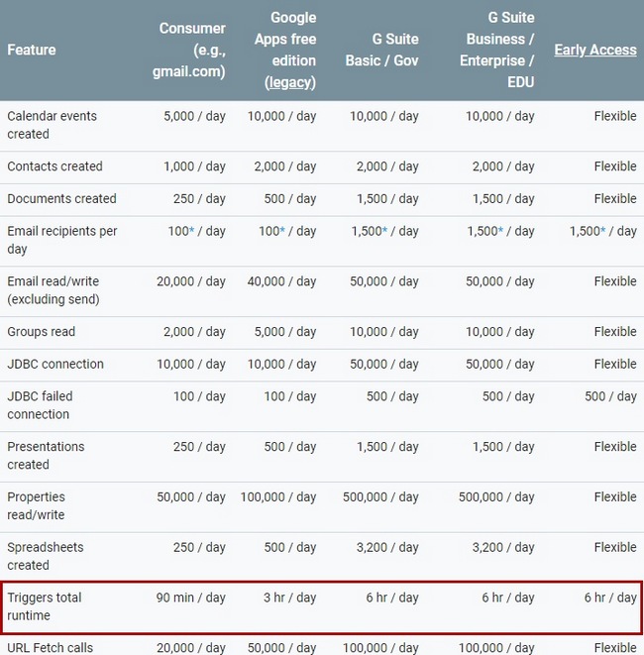Click the 3 hr / day triggers cell
This screenshot has height=655, width=644.
pos(289,598)
